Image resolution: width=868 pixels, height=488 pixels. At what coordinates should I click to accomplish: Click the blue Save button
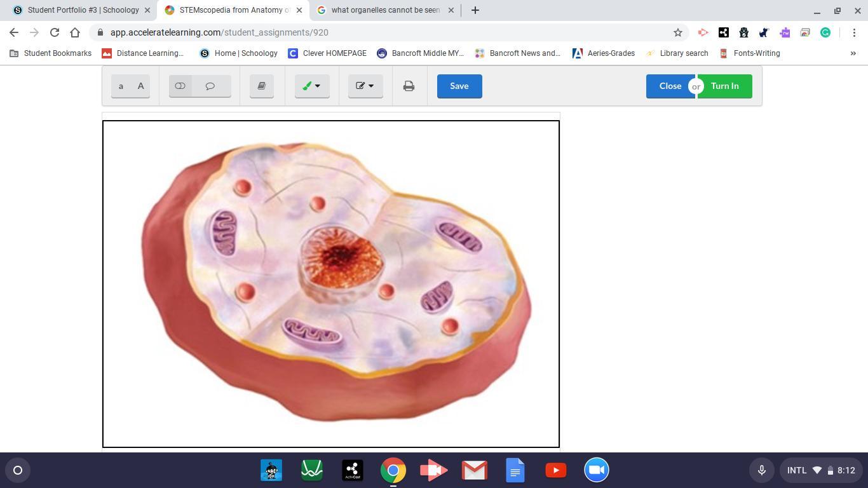pyautogui.click(x=459, y=86)
